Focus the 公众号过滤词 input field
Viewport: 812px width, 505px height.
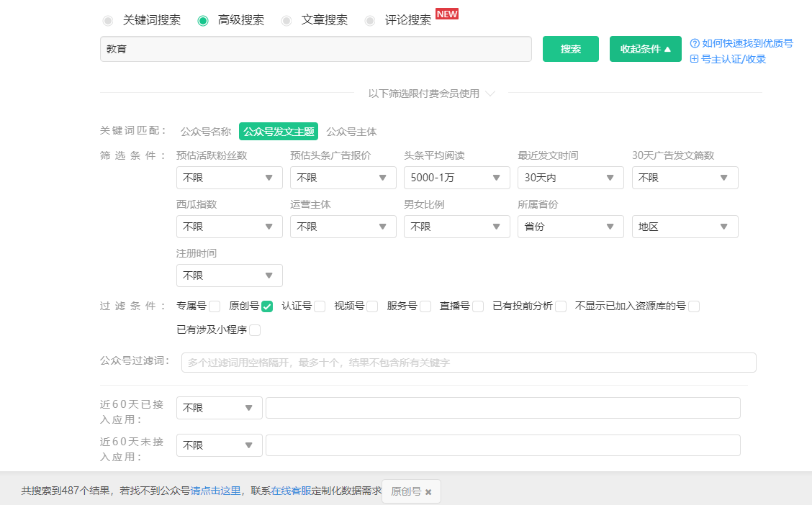[x=468, y=363]
